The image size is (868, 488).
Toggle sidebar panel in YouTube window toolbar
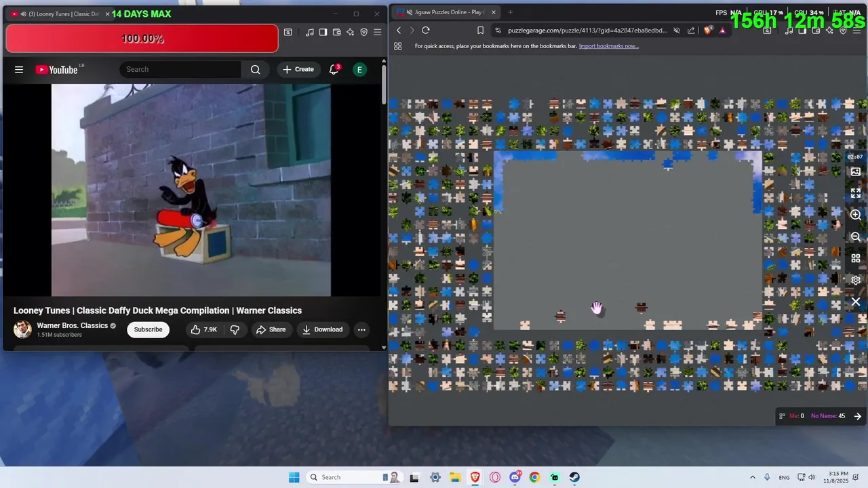(323, 32)
